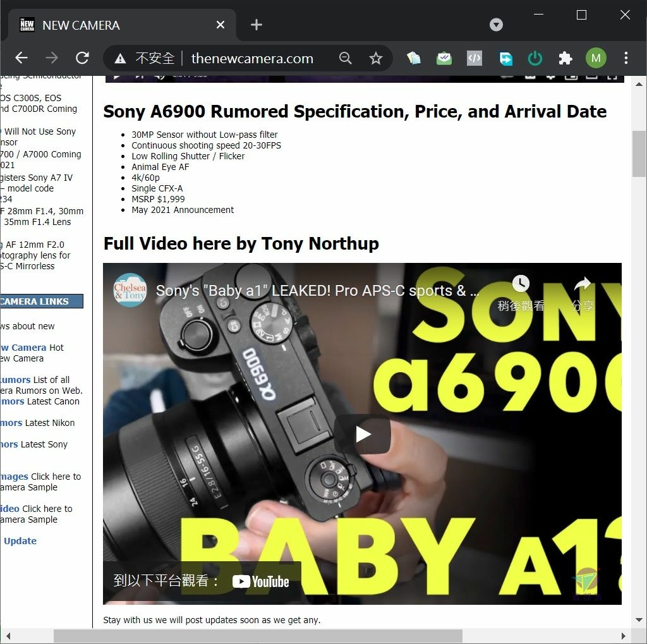The width and height of the screenshot is (647, 644).
Task: Click the Single CFX-A bullet text
Action: [157, 188]
